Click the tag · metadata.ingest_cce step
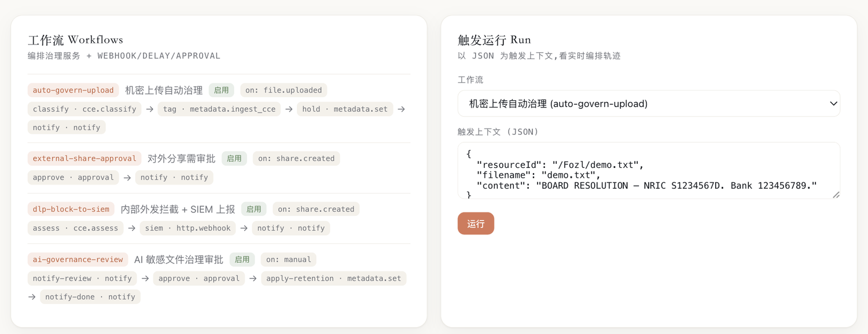Viewport: 868px width, 334px height. click(219, 109)
